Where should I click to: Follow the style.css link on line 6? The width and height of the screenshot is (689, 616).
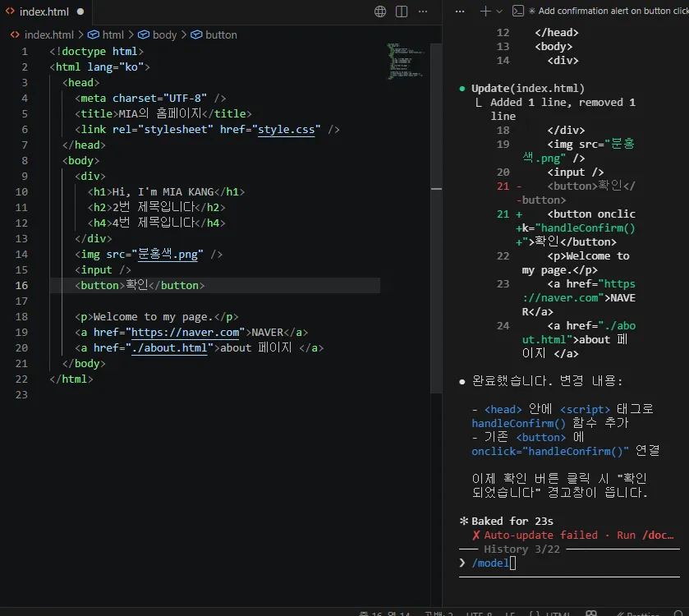click(286, 130)
